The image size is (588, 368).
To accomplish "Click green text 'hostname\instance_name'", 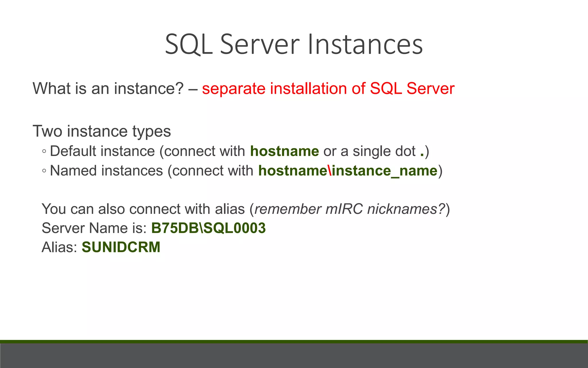I will [348, 171].
